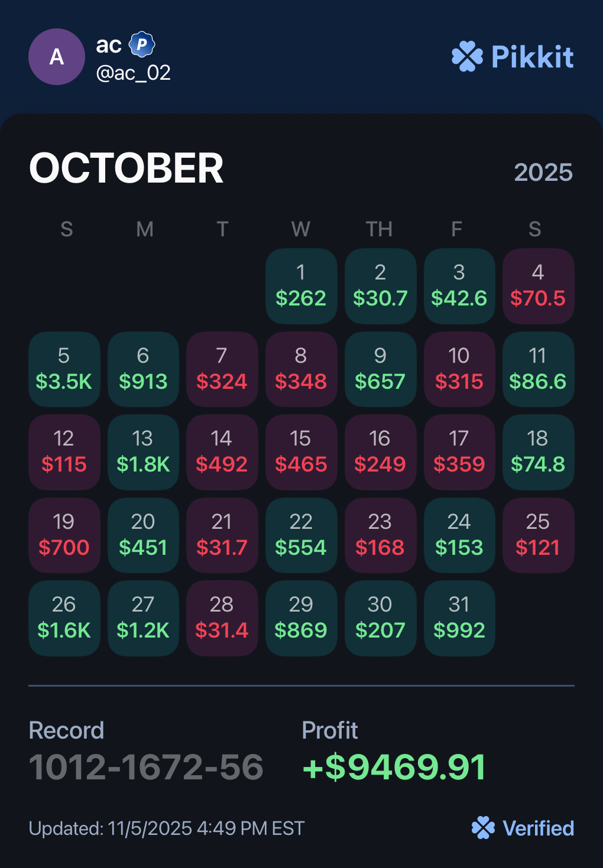Tap October 13 with $1.8K
The image size is (603, 868).
coord(143,452)
